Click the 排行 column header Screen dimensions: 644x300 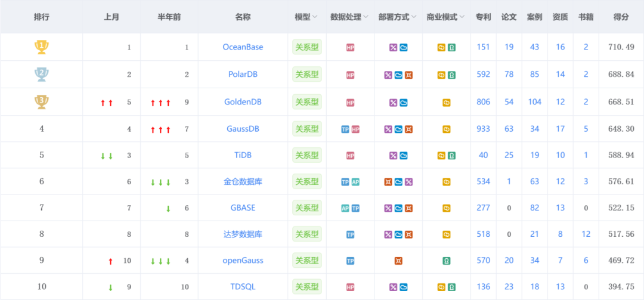(x=42, y=17)
